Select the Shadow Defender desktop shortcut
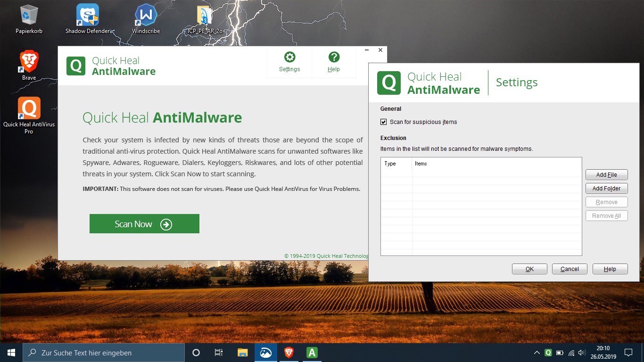Viewport: 644px width, 362px height. coord(88,20)
